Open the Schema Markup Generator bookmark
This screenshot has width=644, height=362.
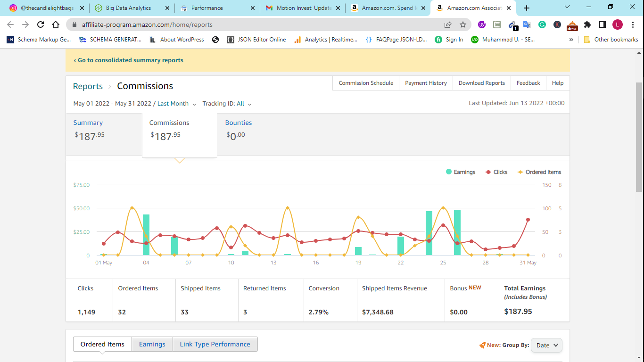[39, 40]
